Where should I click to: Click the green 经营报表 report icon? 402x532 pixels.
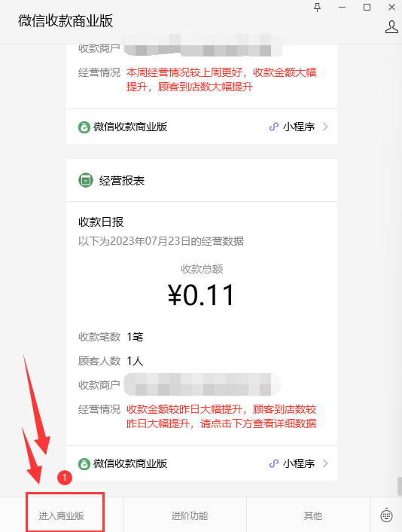tap(86, 180)
